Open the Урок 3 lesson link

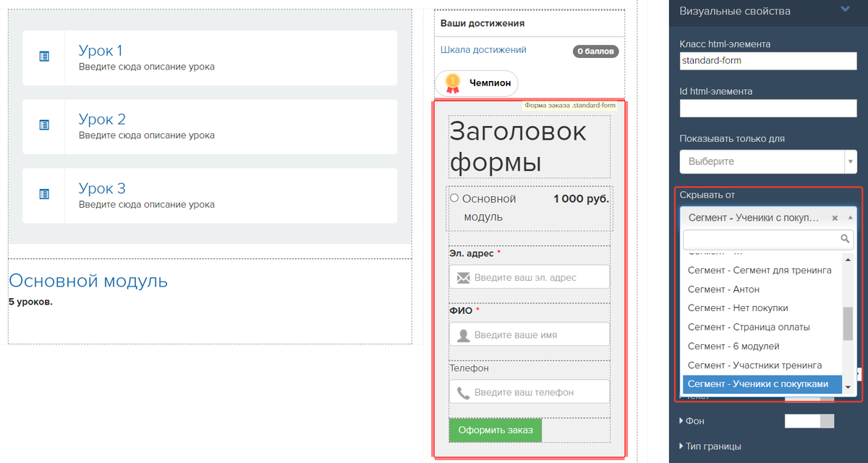(x=102, y=188)
